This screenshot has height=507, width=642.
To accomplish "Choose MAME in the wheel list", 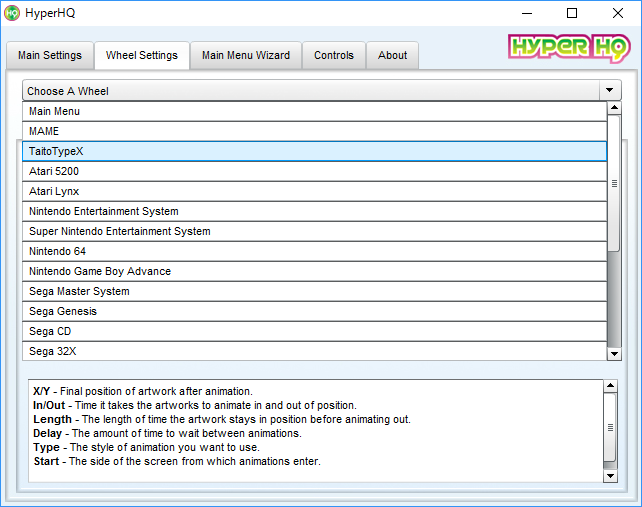I will tap(314, 131).
